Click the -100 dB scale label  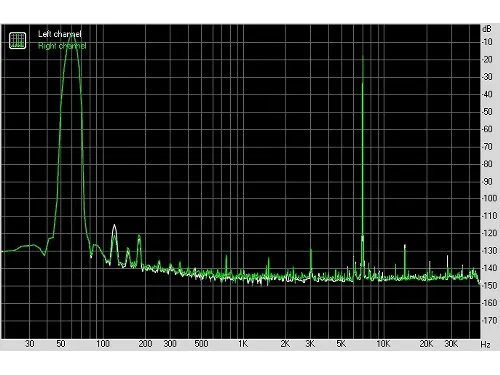click(490, 198)
